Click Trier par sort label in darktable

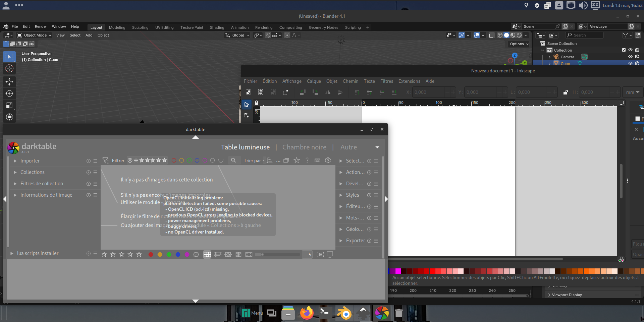pyautogui.click(x=252, y=160)
